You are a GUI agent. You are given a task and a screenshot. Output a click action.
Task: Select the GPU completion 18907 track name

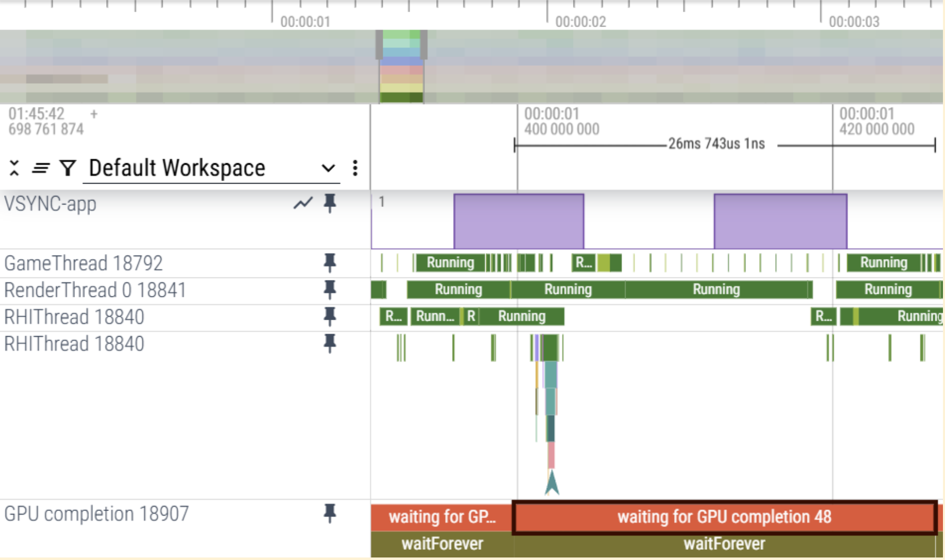(x=96, y=514)
